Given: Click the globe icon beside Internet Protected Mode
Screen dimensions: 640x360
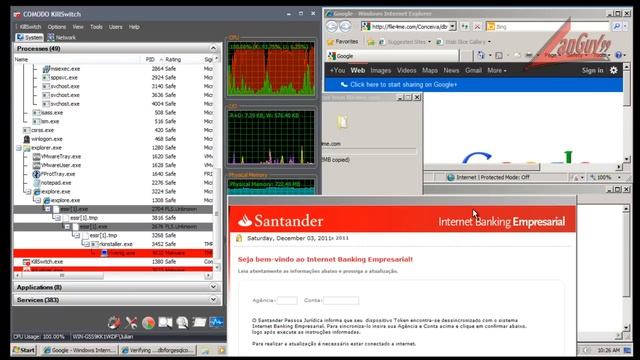Looking at the screenshot, I should click(451, 177).
